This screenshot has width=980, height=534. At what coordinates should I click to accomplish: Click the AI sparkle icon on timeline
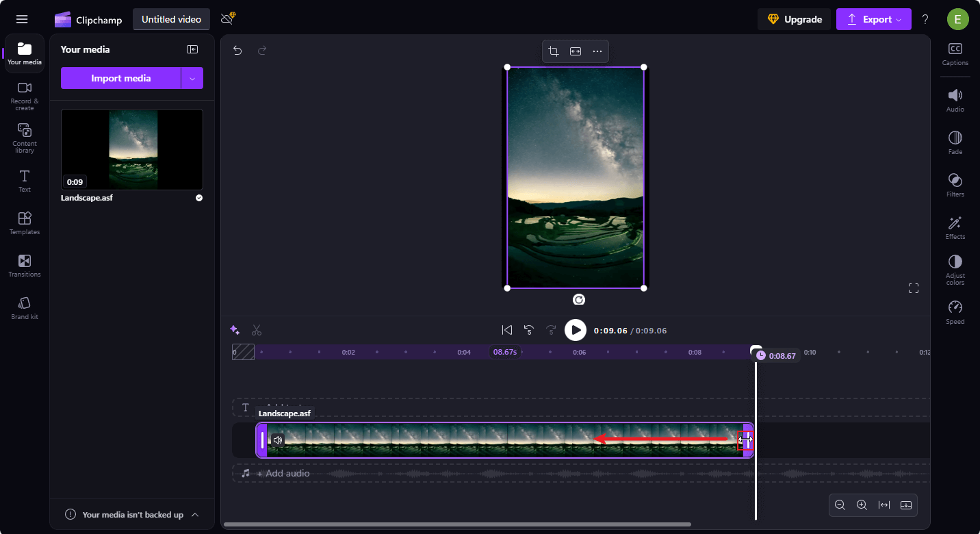[235, 330]
